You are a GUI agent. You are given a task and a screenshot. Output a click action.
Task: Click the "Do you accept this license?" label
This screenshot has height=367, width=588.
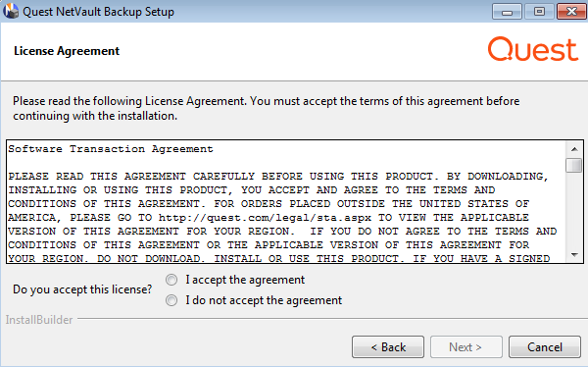(x=82, y=289)
